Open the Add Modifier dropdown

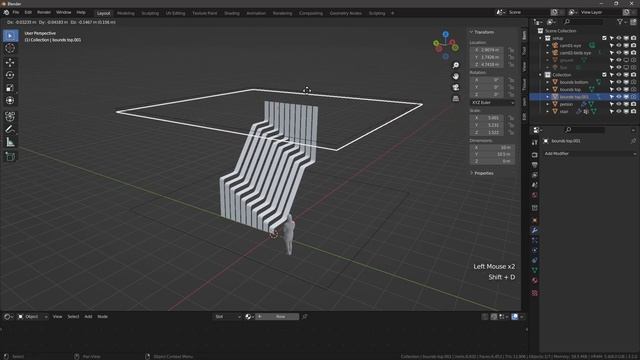pos(590,154)
